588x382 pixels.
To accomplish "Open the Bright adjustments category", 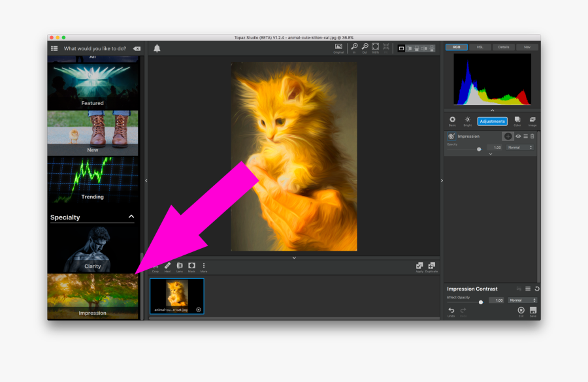I will point(467,121).
